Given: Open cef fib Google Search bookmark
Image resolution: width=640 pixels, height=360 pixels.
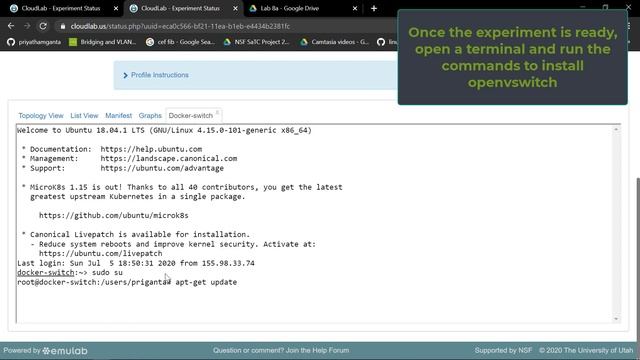Looking at the screenshot, I should pyautogui.click(x=180, y=42).
